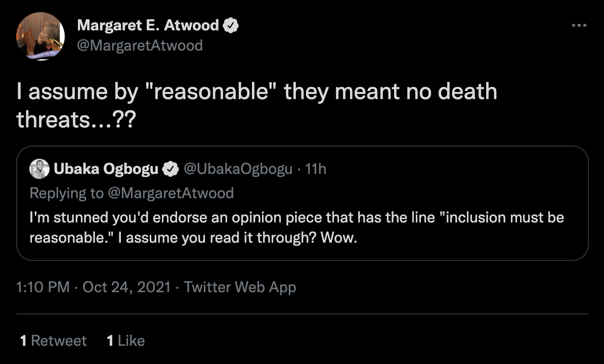Open the Ubaka Ogbogu name in quoted tweet
This screenshot has width=604, height=364.
106,169
